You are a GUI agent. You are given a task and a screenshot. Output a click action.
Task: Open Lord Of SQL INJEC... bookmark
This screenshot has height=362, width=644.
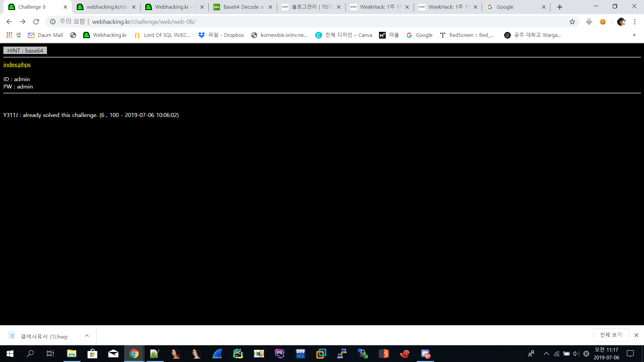162,35
